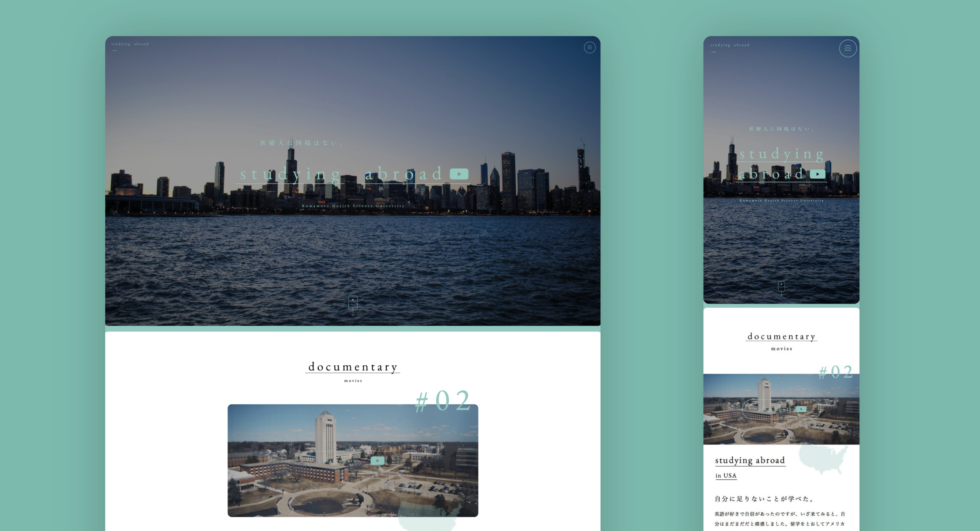Click the play icon beside mobile hero title
The width and height of the screenshot is (980, 531).
(x=817, y=174)
